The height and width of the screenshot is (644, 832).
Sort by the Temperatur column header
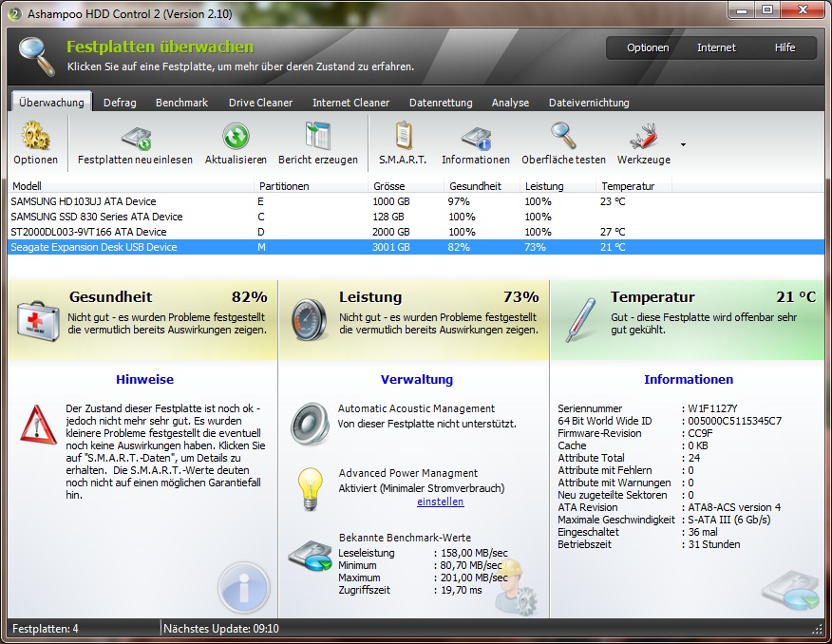634,186
